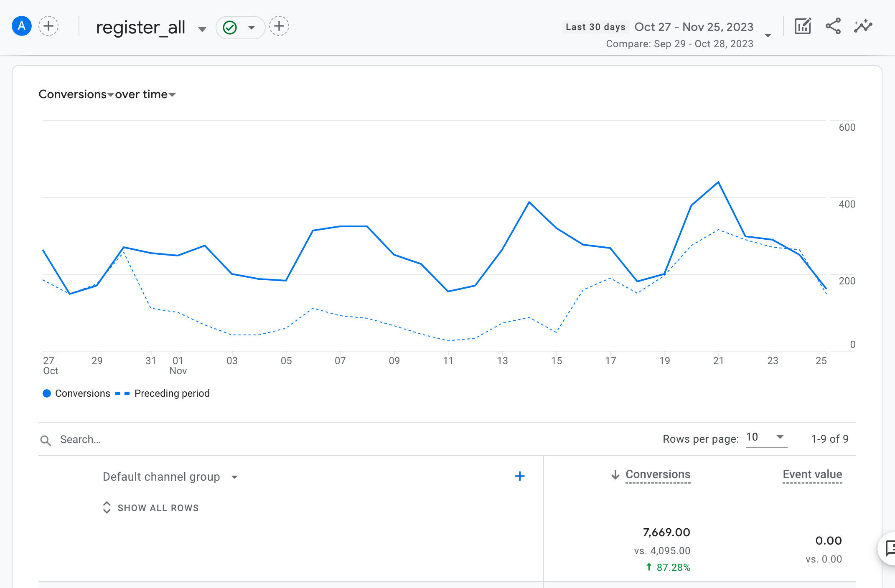Expand the date range picker dropdown
This screenshot has height=588, width=895.
pyautogui.click(x=768, y=35)
